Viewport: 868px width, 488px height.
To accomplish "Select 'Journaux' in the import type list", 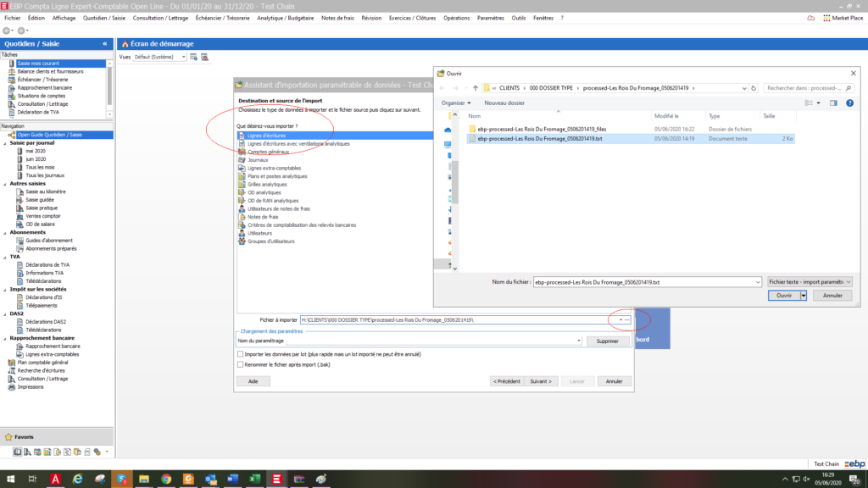I will tap(258, 160).
